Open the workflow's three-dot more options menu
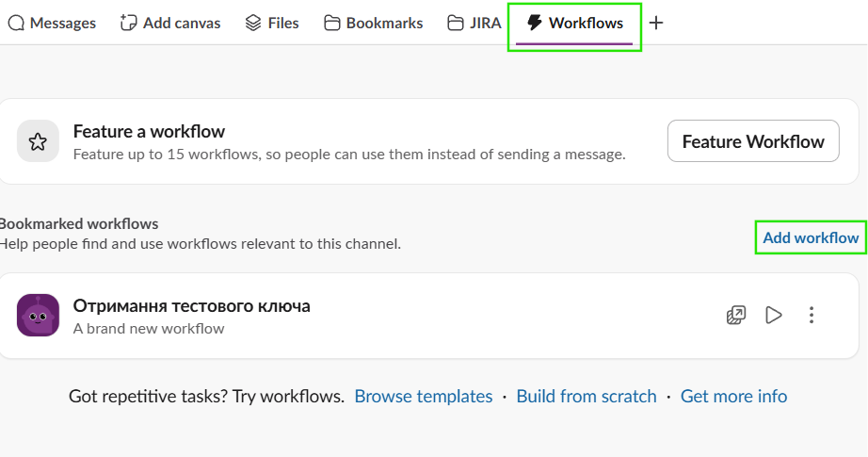The image size is (868, 457). point(812,316)
